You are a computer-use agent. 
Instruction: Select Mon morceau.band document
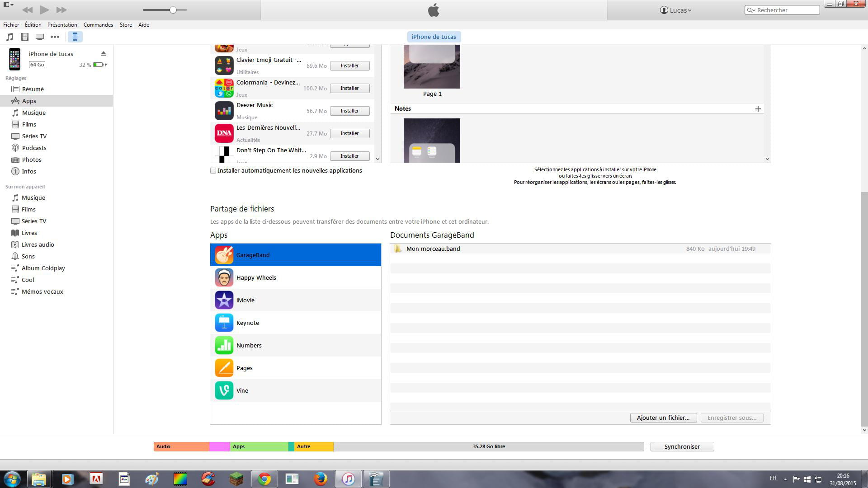[433, 249]
